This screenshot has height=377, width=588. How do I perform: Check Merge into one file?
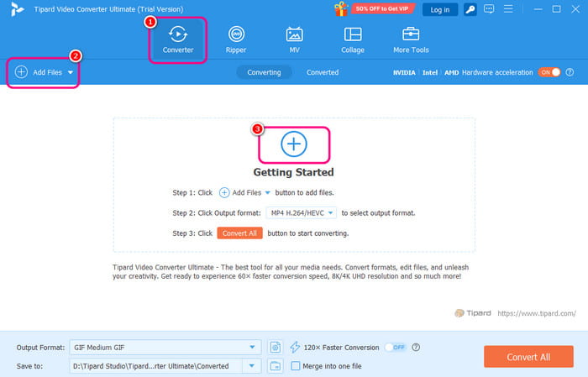[x=295, y=365]
